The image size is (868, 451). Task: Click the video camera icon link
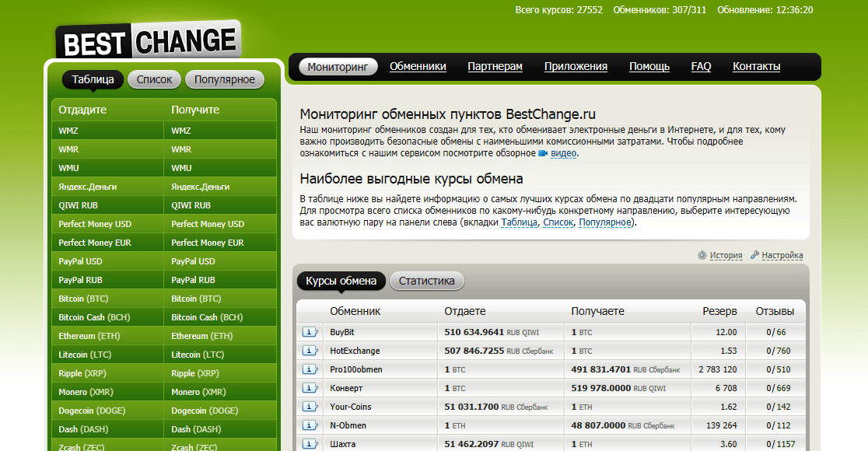[543, 154]
